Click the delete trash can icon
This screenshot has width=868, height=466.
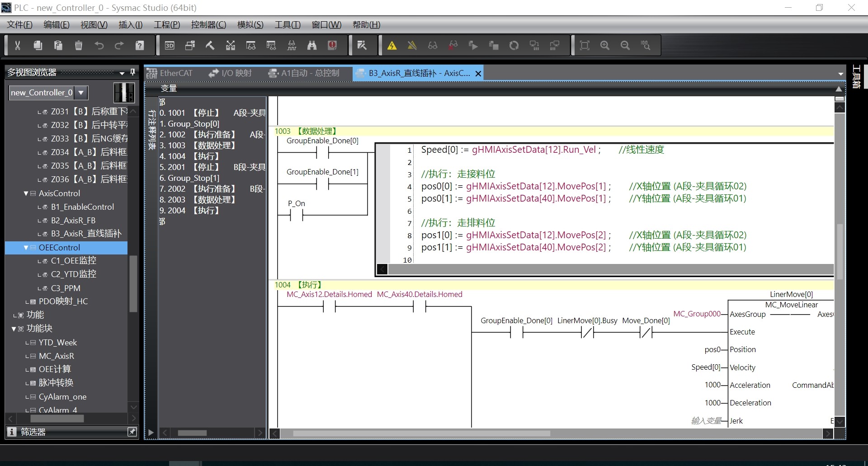point(79,45)
